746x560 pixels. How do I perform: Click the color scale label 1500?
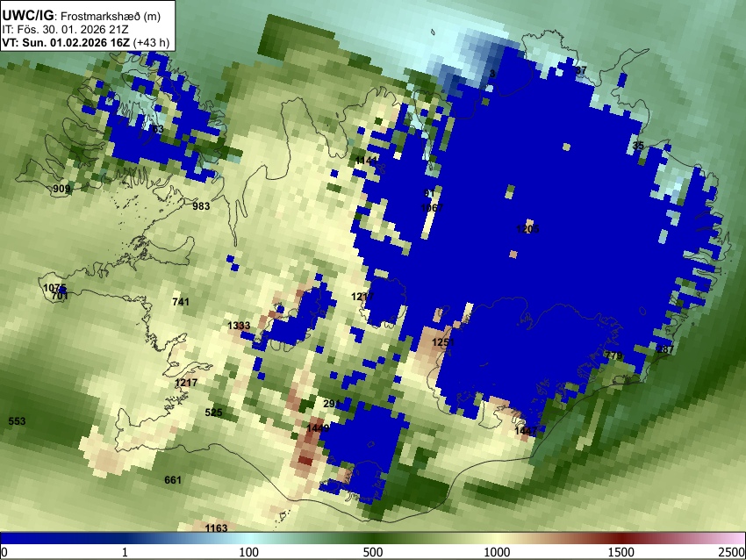pos(621,552)
